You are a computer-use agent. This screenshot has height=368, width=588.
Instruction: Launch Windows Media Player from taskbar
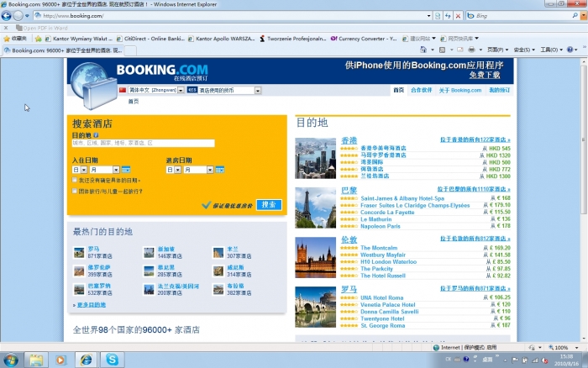click(60, 359)
